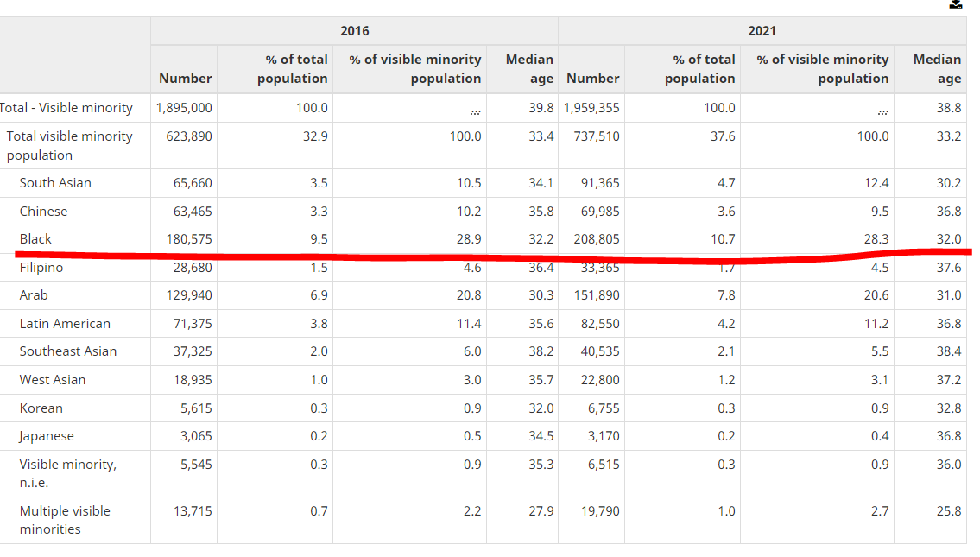The image size is (980, 557).
Task: Click the Korean row label
Action: pos(41,408)
